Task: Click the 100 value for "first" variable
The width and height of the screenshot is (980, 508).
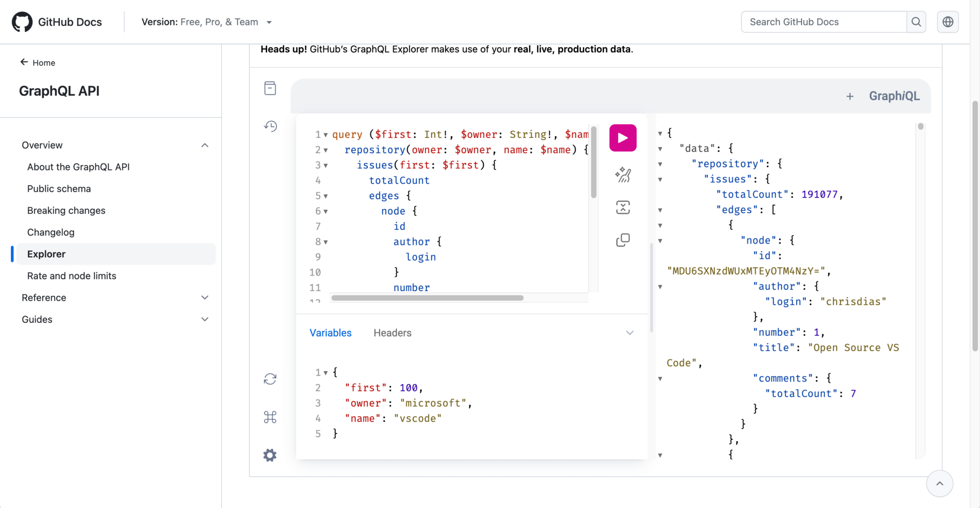Action: [408, 388]
